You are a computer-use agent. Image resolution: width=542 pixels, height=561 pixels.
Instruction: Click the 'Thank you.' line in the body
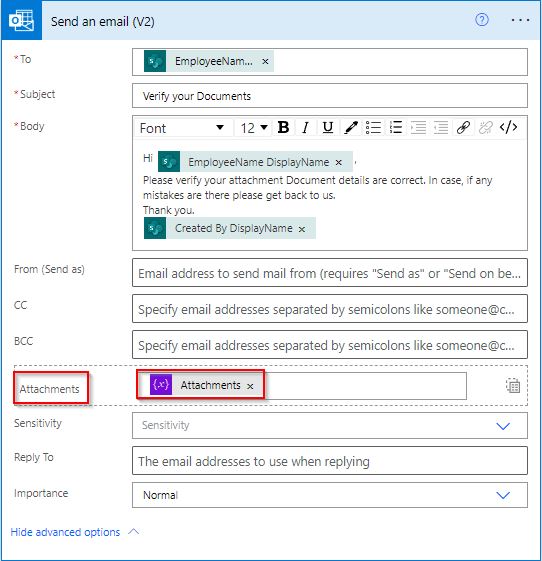pyautogui.click(x=169, y=210)
